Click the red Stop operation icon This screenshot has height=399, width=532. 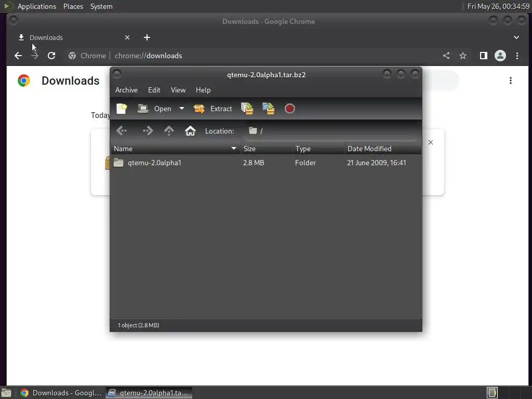point(290,109)
